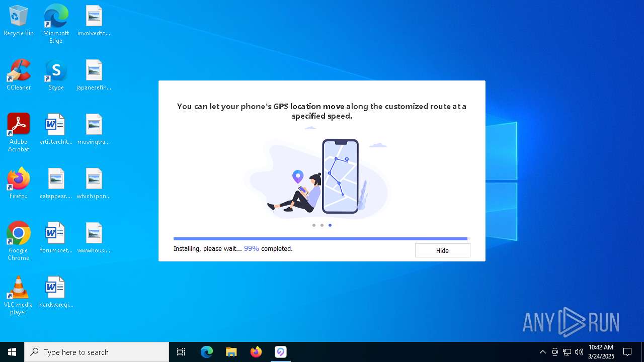
Task: Open the notification center icon
Action: (627, 352)
